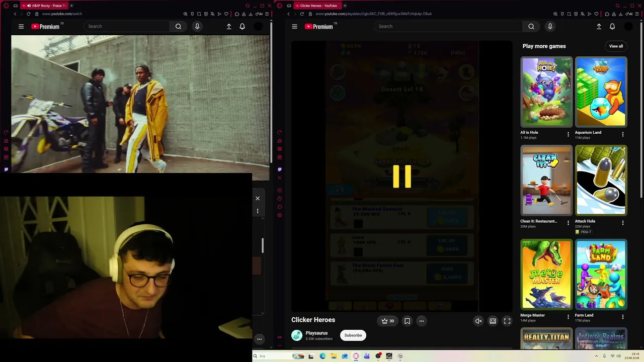Open the guide menu in left YouTube window
The width and height of the screenshot is (644, 362).
tap(21, 27)
